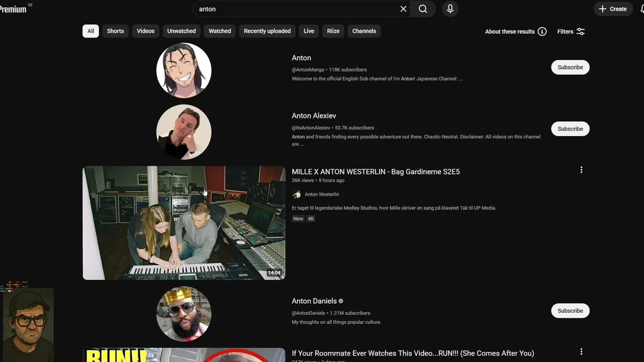Select the All filter chip
The height and width of the screenshot is (362, 644).
click(91, 31)
